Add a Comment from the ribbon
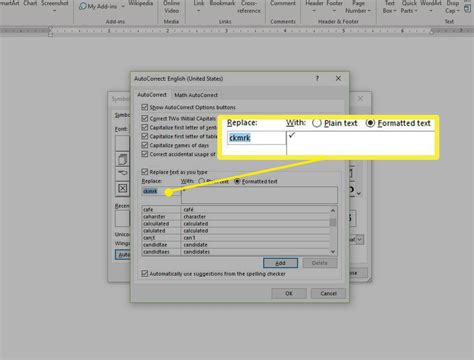The width and height of the screenshot is (474, 360). point(283,3)
